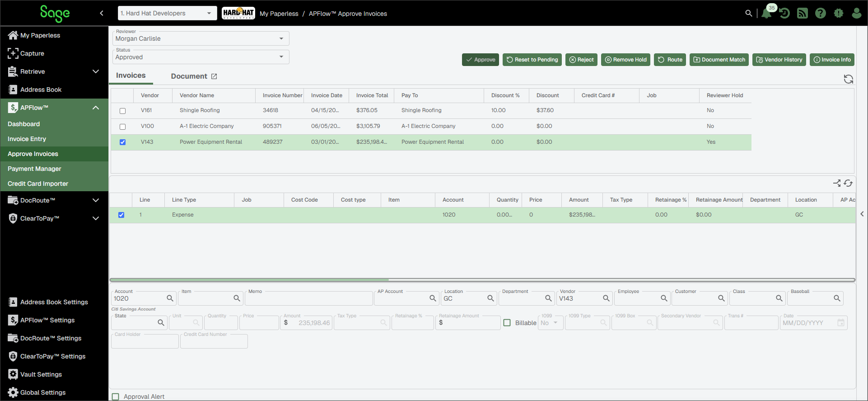Collapse the sidebar with the left chevron
The width and height of the screenshot is (868, 401).
[x=102, y=13]
